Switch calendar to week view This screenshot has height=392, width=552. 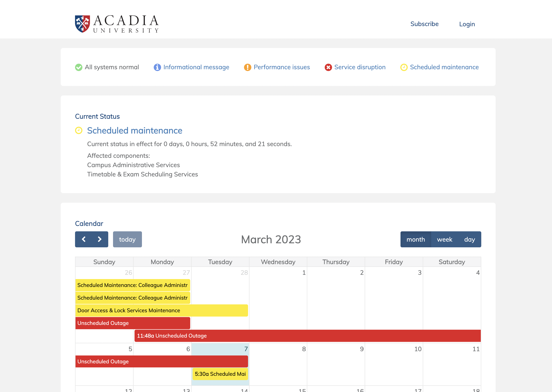tap(444, 239)
